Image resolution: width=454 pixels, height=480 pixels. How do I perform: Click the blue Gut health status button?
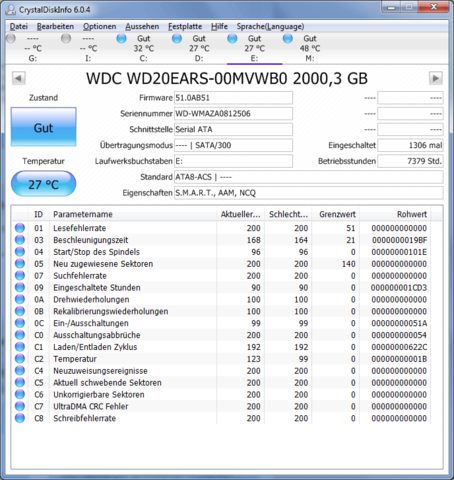pos(44,127)
